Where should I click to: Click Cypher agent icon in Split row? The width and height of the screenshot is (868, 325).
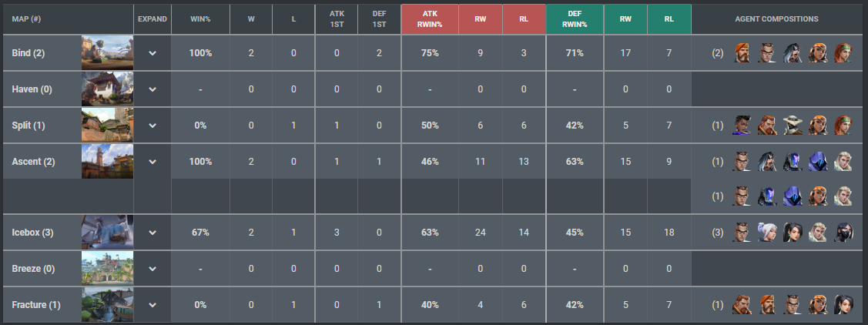[793, 125]
